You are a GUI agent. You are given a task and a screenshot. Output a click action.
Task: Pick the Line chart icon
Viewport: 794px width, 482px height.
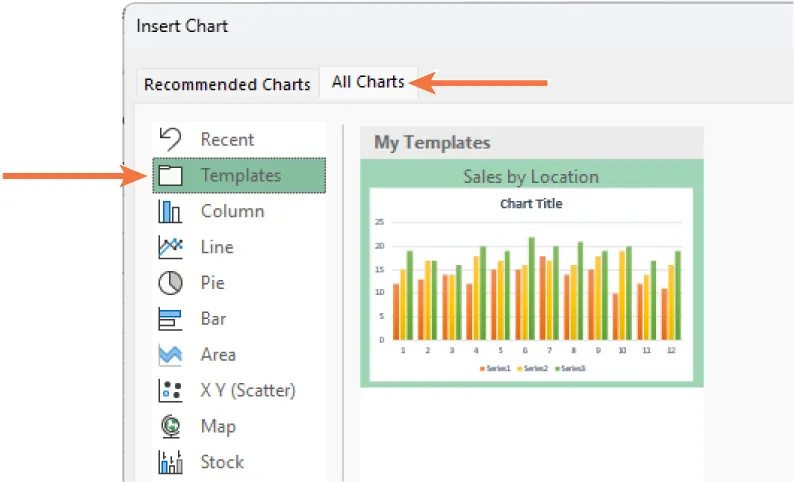tap(170, 247)
